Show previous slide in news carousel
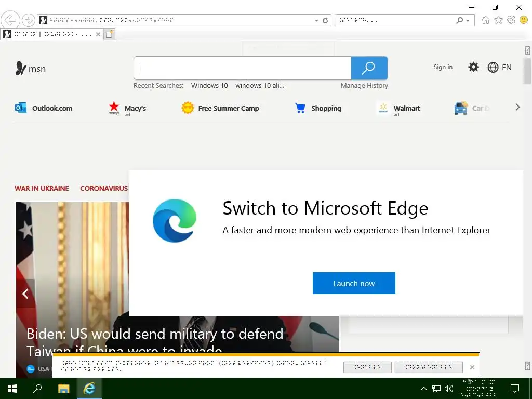The image size is (532, 399). [x=25, y=294]
